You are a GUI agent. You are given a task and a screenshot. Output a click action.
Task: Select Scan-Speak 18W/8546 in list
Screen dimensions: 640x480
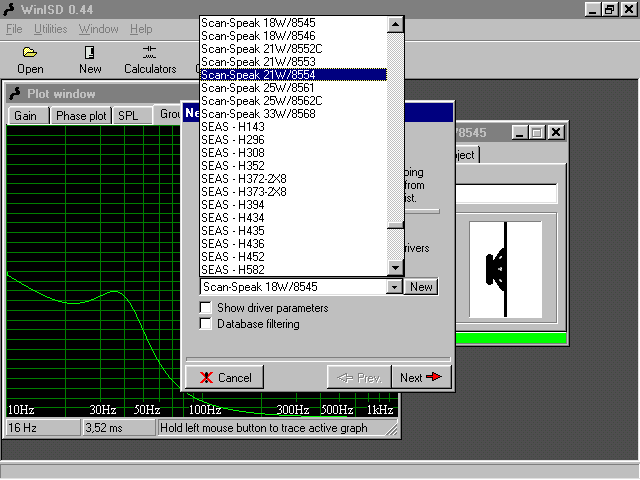(x=293, y=36)
